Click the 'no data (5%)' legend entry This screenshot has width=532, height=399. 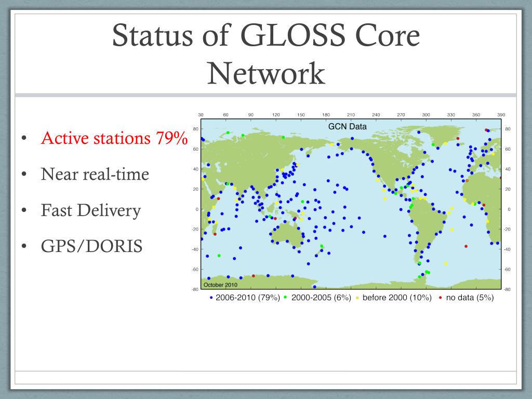tap(470, 298)
